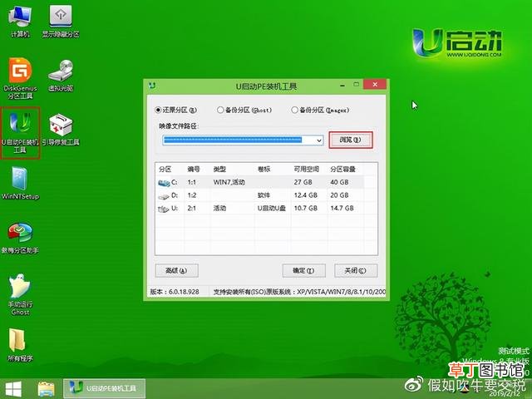Viewport: 532px width, 399px height.
Task: Click partition number 1:2
Action: point(192,195)
